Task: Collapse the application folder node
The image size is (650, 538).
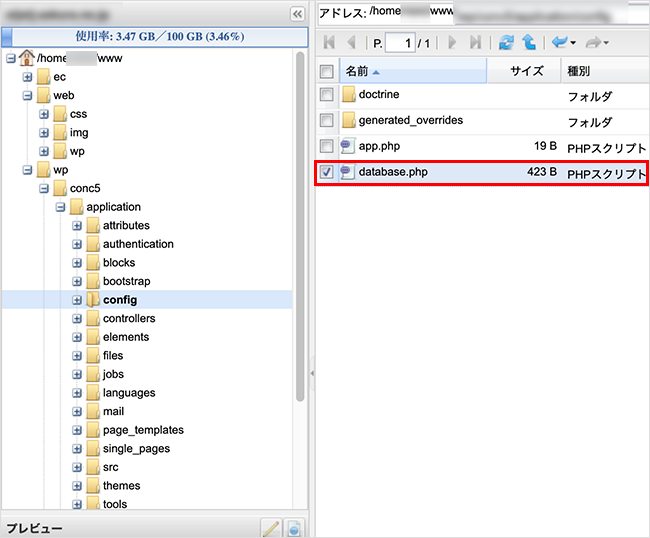Action: pyautogui.click(x=61, y=207)
